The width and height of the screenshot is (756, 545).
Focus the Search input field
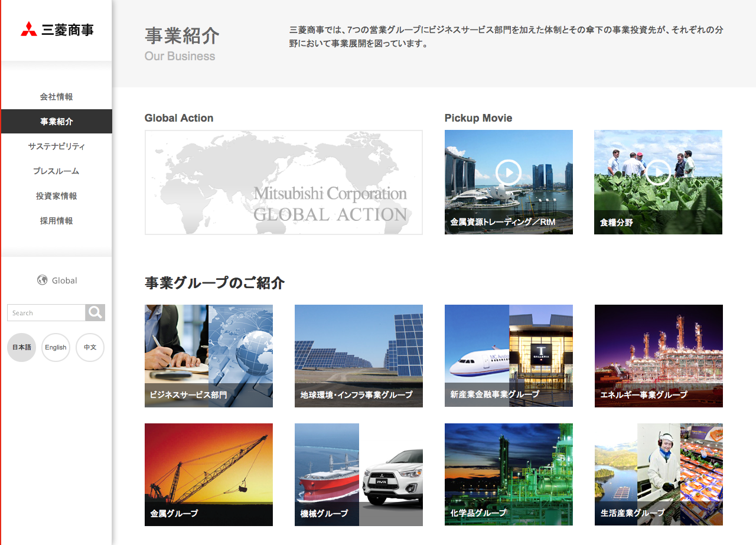pyautogui.click(x=47, y=312)
